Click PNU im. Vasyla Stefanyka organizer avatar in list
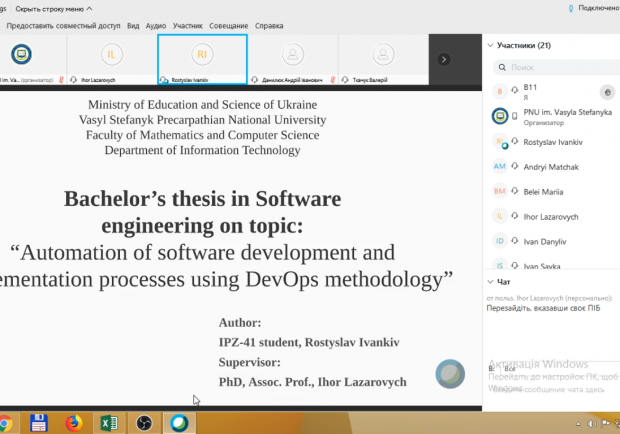 pos(500,117)
